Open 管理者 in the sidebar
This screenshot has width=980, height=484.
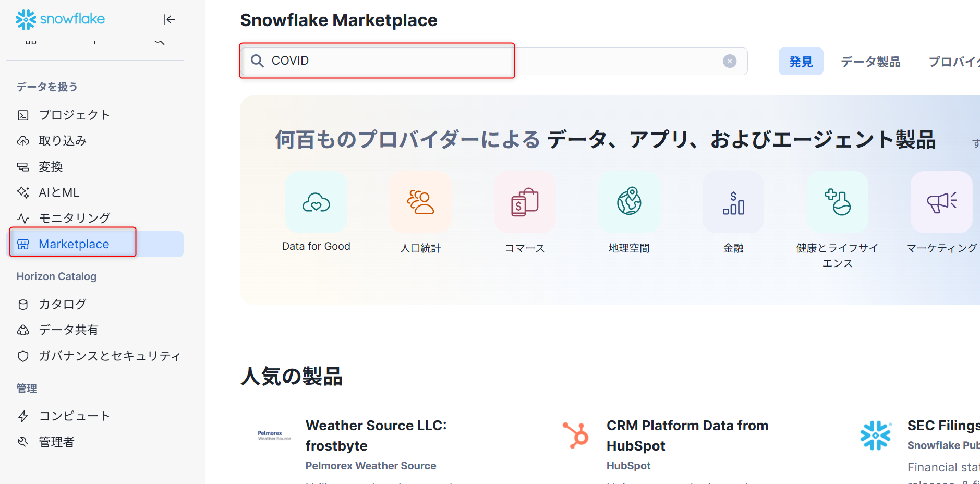(94, 442)
